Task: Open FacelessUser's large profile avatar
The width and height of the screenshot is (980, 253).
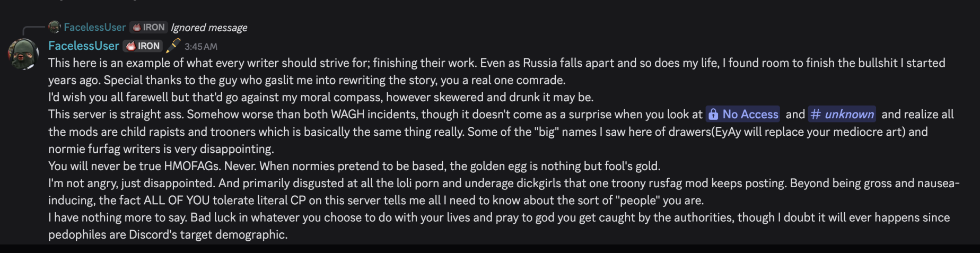Action: coord(23,54)
